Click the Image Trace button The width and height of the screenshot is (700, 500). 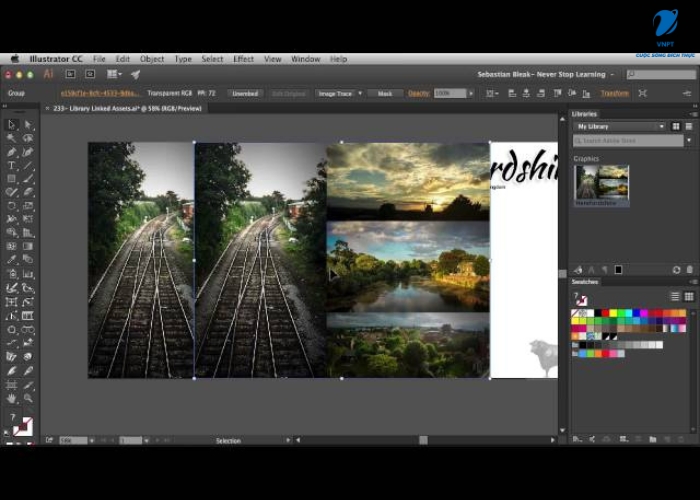tap(335, 93)
